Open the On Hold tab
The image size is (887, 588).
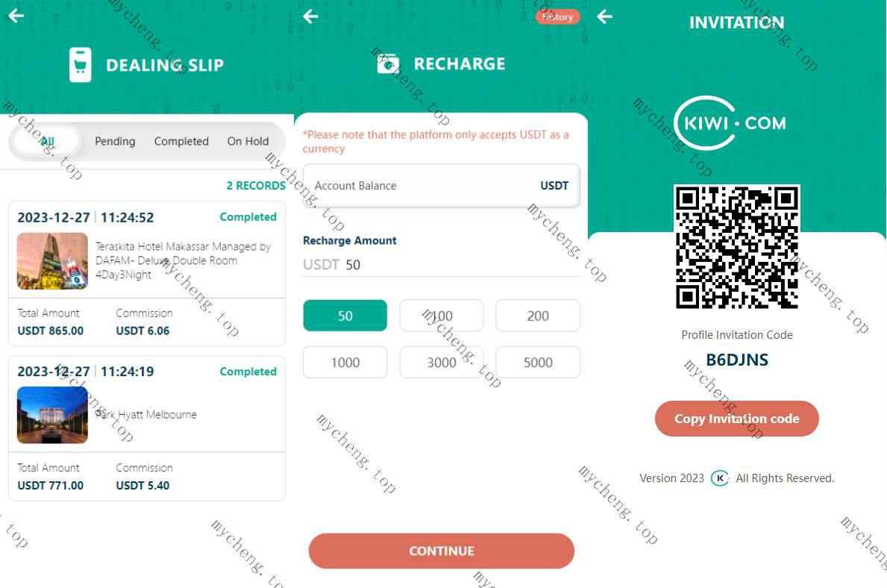click(x=248, y=142)
